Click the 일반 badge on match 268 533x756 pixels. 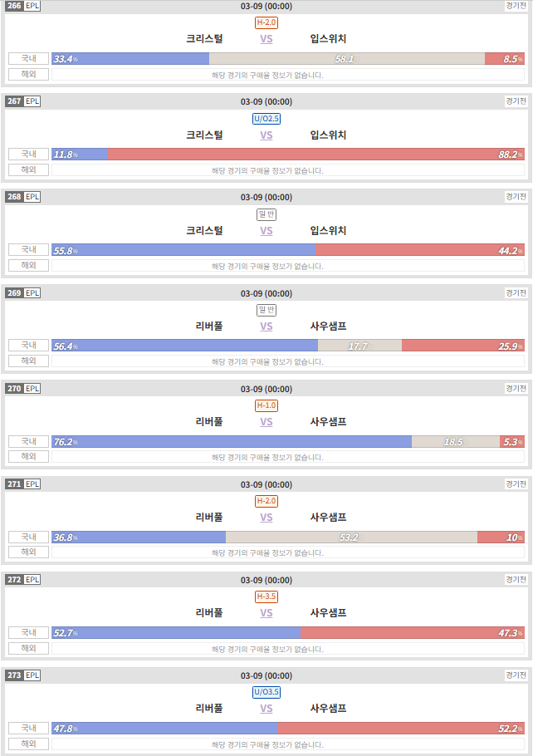(x=266, y=214)
